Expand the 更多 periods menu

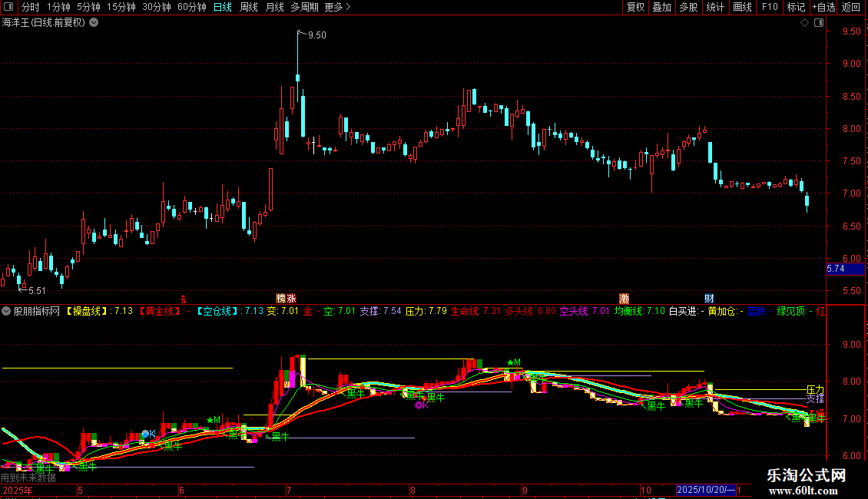point(337,7)
